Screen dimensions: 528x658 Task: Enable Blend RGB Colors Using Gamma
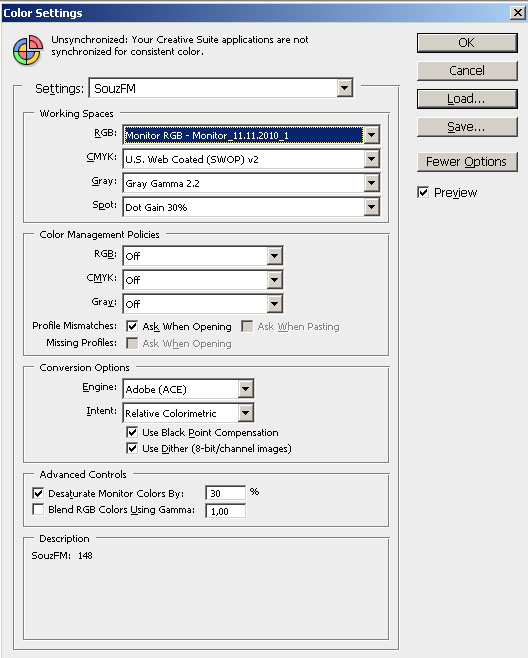point(38,509)
